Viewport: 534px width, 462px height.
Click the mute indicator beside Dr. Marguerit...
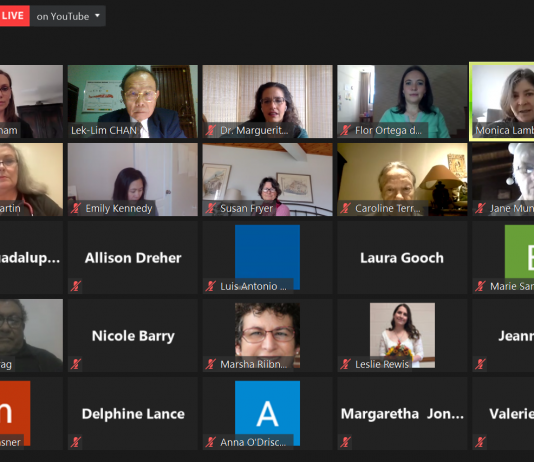point(210,130)
